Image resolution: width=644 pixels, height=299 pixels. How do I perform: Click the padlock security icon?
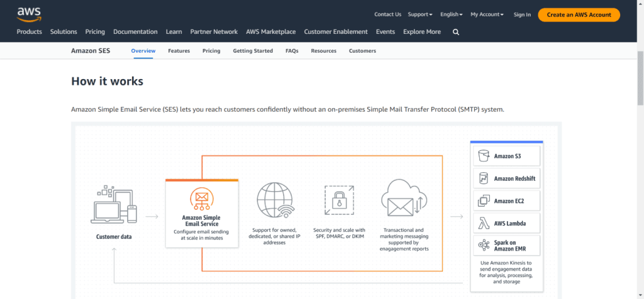pos(339,200)
